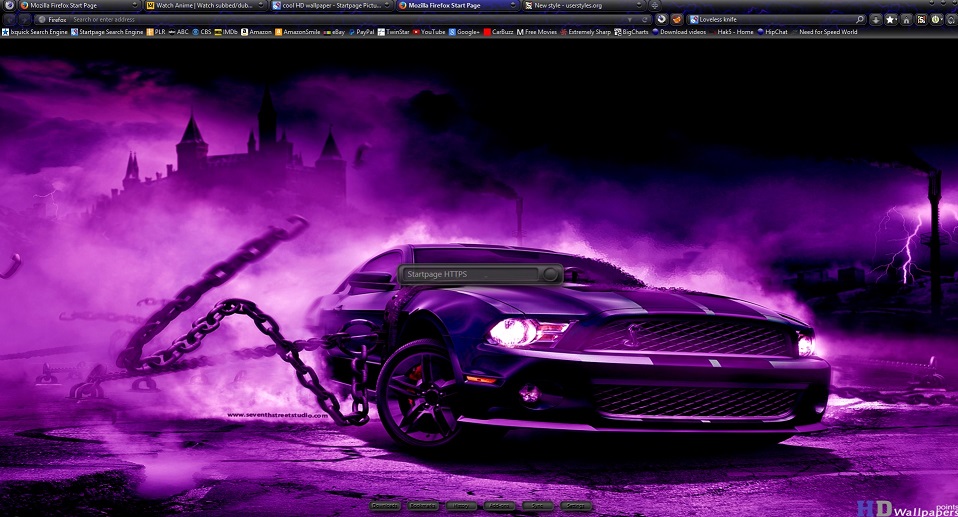
Task: Open the address bar history dropdown arrow
Action: (x=630, y=20)
